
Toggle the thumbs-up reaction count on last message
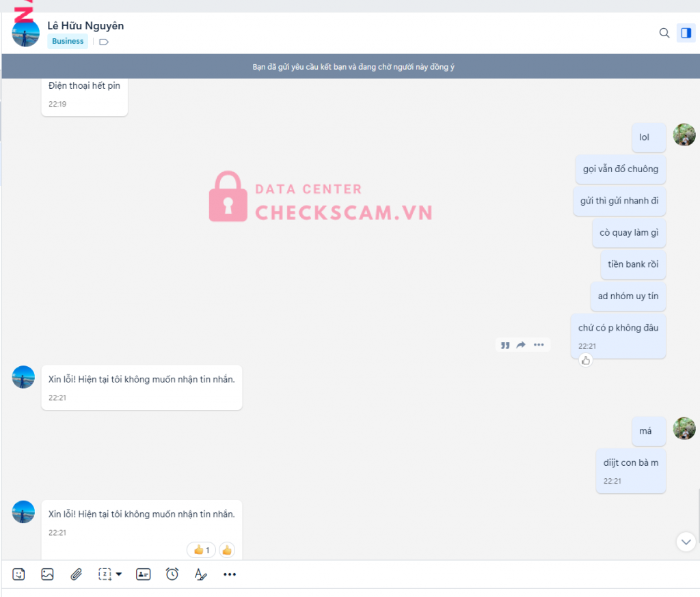click(201, 550)
